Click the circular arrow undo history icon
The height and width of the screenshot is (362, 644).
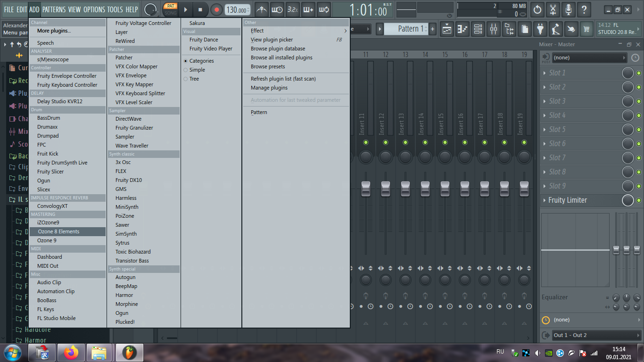click(x=537, y=9)
